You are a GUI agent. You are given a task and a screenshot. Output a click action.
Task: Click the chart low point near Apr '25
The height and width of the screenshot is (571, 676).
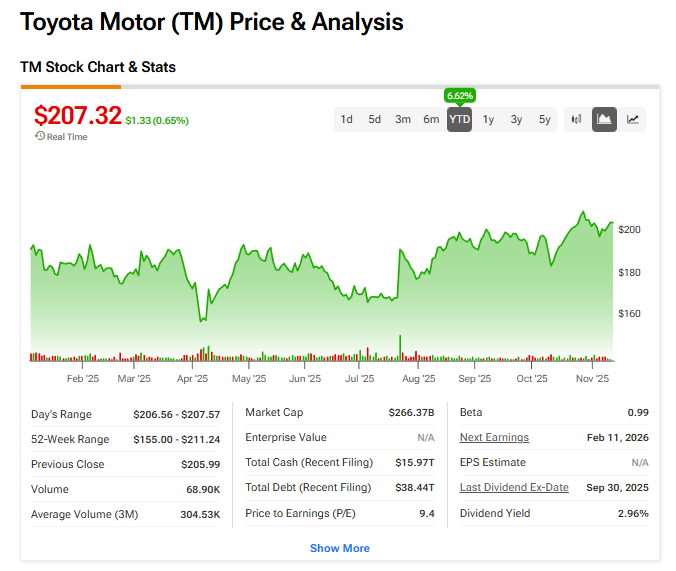pyautogui.click(x=203, y=320)
